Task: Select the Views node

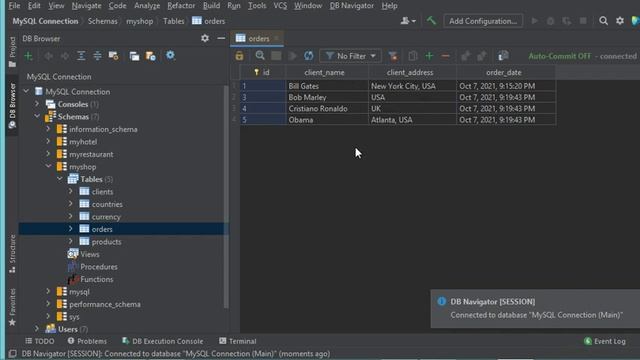Action: [x=90, y=254]
